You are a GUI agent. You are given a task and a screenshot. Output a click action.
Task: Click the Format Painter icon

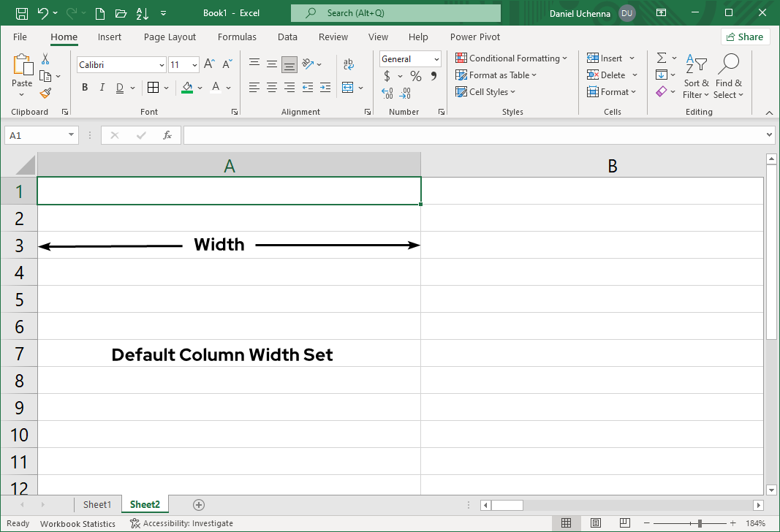[x=45, y=93]
